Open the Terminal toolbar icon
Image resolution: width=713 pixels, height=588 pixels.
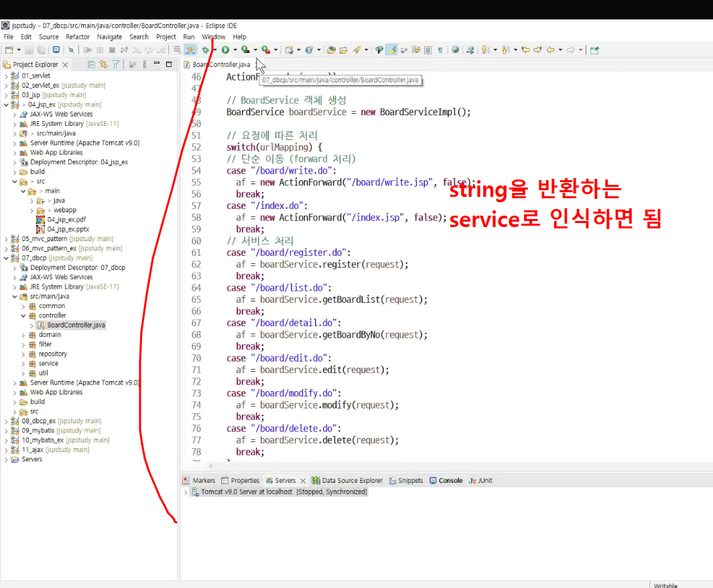click(x=56, y=50)
